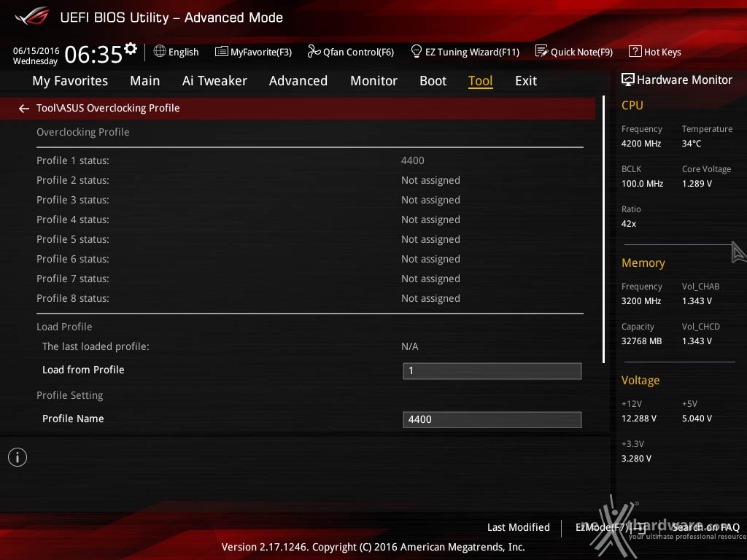Screen dimensions: 747x560
Task: Select the Profile 8 status row
Action: point(309,298)
